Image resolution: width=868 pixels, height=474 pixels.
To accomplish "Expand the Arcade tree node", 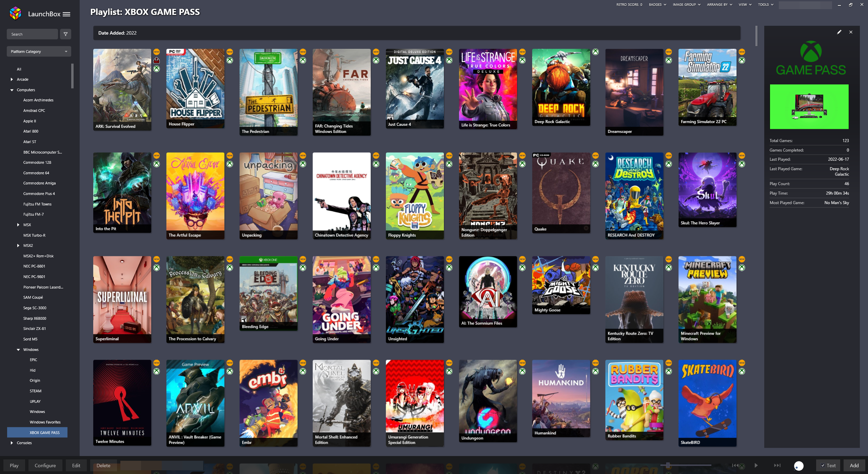I will point(12,79).
